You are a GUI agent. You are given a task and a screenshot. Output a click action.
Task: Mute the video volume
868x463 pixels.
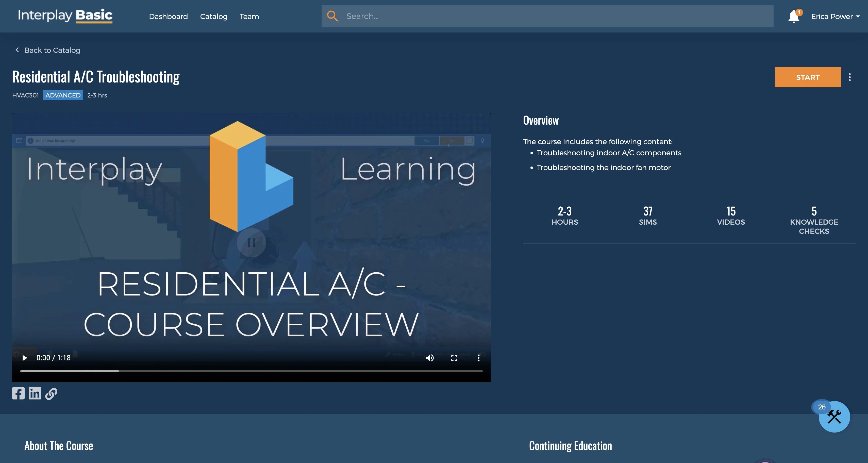pyautogui.click(x=430, y=358)
